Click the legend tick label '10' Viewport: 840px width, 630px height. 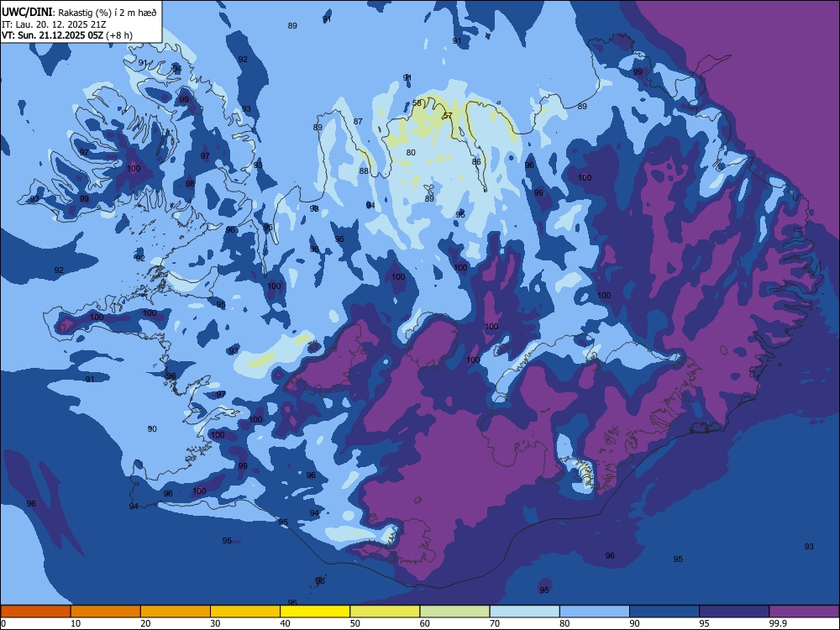76,623
